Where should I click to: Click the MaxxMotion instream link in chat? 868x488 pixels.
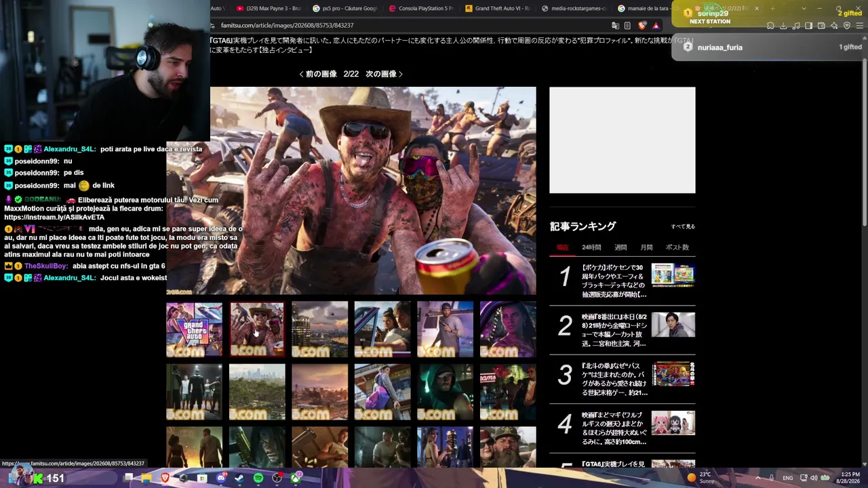click(54, 218)
